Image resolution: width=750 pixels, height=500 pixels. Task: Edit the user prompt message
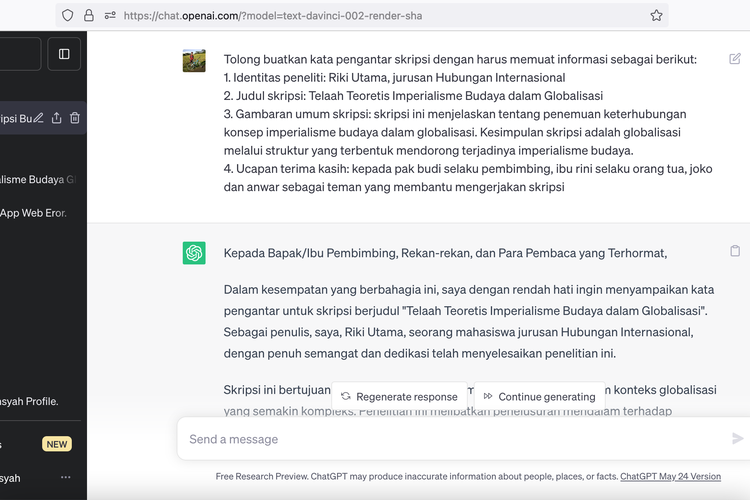[735, 59]
